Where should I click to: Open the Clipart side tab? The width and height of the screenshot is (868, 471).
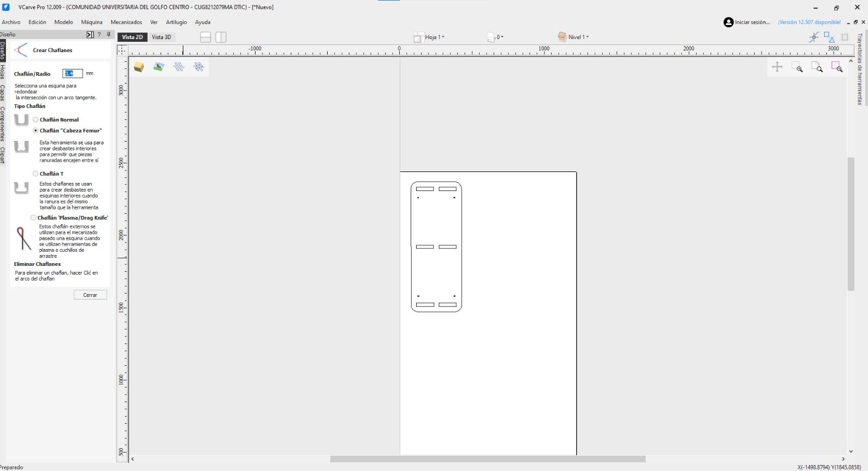pyautogui.click(x=3, y=155)
